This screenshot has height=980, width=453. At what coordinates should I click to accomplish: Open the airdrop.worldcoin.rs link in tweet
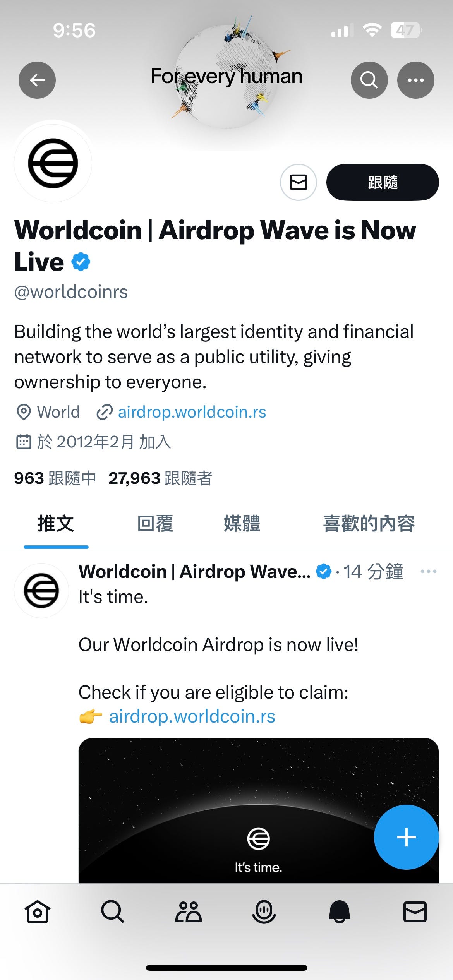point(192,716)
